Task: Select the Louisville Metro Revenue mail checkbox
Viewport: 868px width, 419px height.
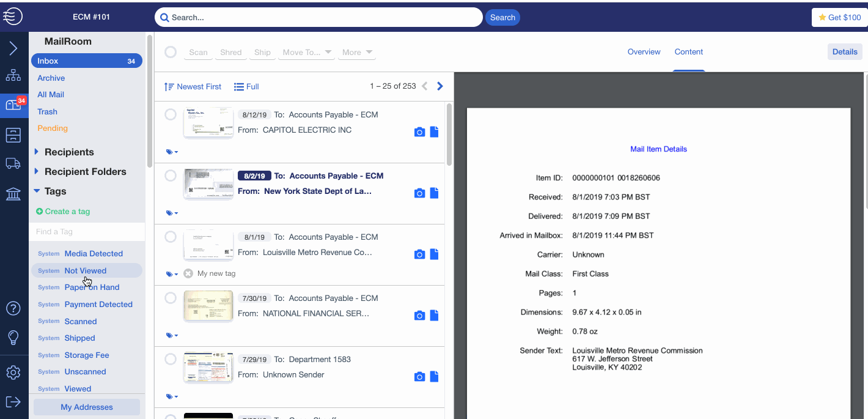Action: [171, 237]
